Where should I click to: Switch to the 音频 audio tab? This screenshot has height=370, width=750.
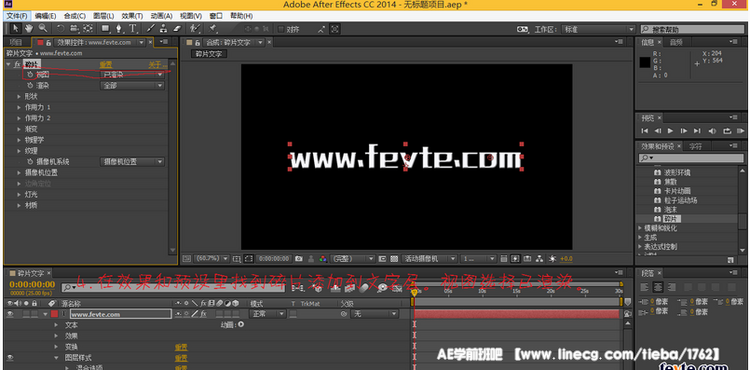point(676,43)
